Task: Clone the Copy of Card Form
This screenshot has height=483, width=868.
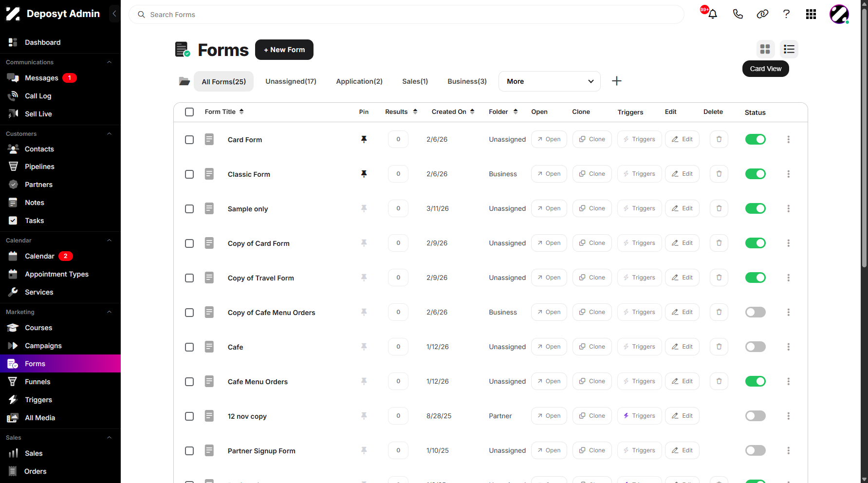Action: point(592,243)
